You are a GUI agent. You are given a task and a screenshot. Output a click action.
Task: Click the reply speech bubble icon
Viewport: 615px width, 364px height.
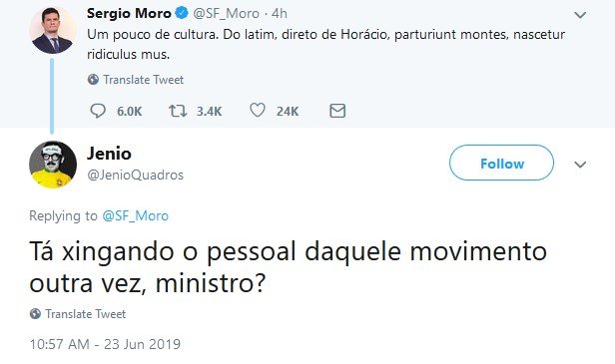[98, 111]
